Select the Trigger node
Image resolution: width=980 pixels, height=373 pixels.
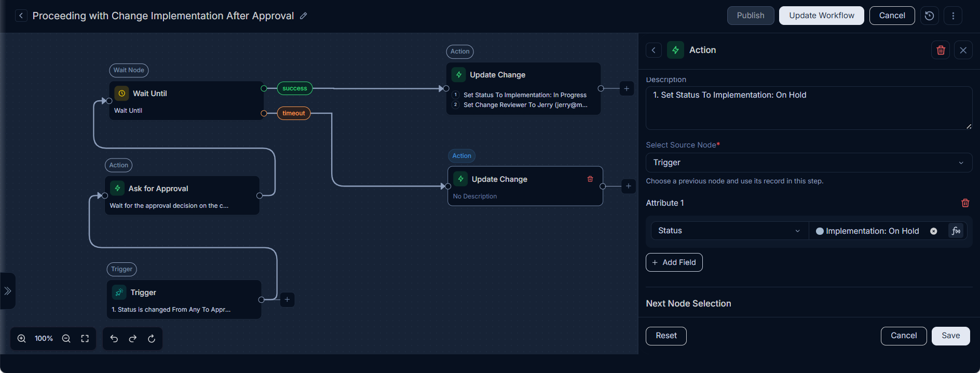[184, 300]
